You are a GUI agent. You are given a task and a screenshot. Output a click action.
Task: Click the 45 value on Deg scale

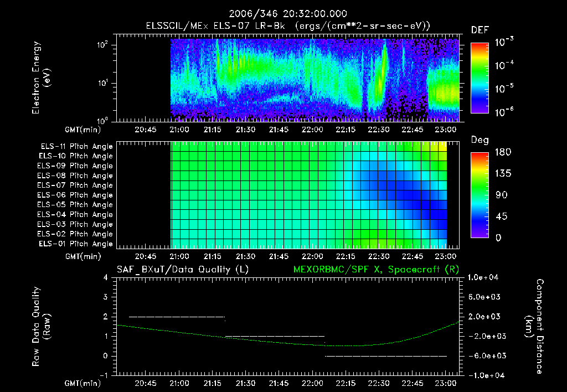[x=502, y=216]
